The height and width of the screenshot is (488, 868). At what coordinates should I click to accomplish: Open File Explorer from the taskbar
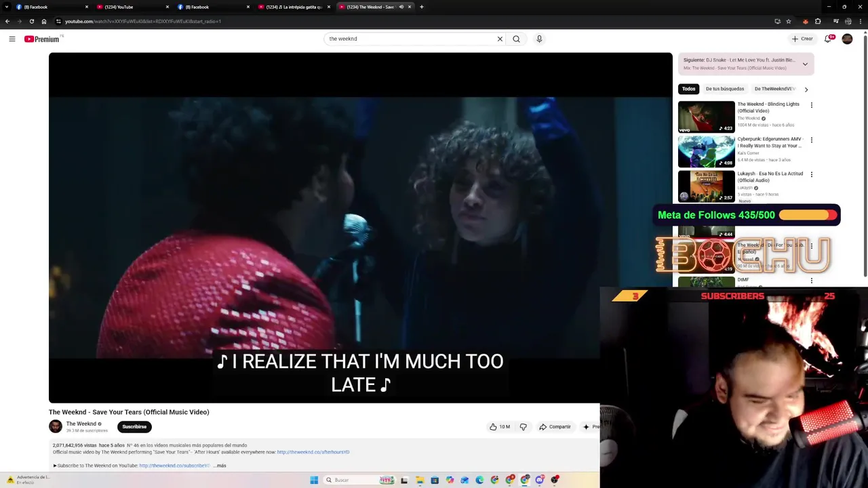pyautogui.click(x=420, y=480)
